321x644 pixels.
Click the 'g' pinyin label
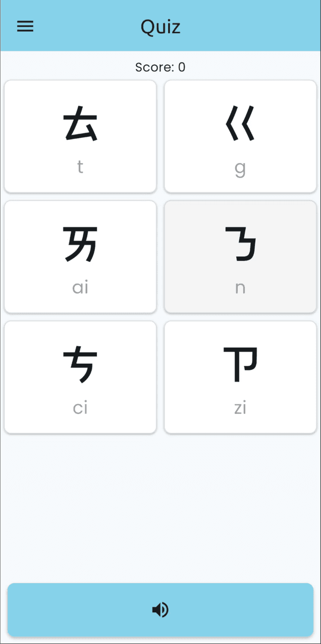coord(240,169)
